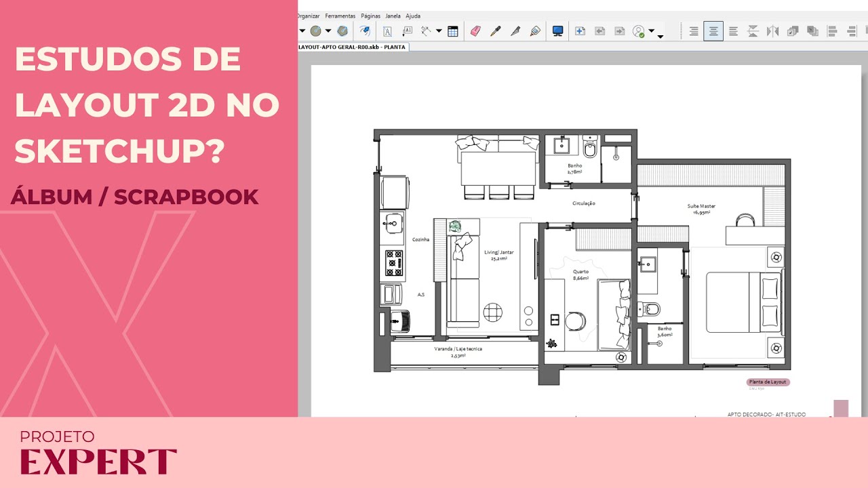Open the Páginas menu

(370, 16)
